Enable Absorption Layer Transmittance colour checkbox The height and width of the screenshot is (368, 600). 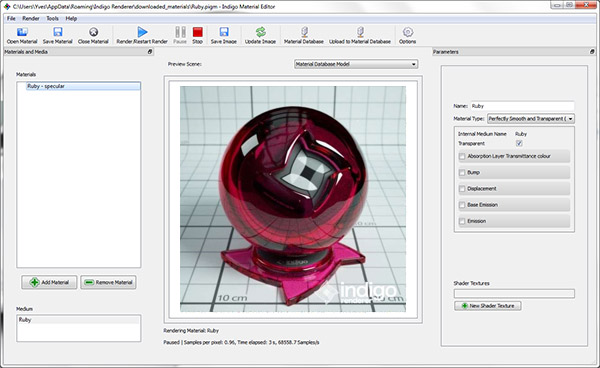[462, 156]
